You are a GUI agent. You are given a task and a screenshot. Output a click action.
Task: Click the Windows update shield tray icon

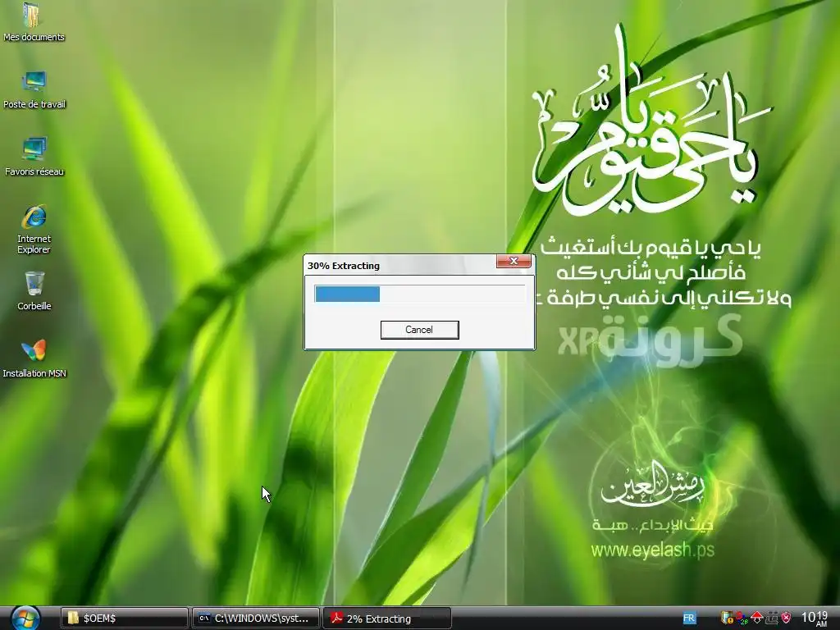pos(727,619)
